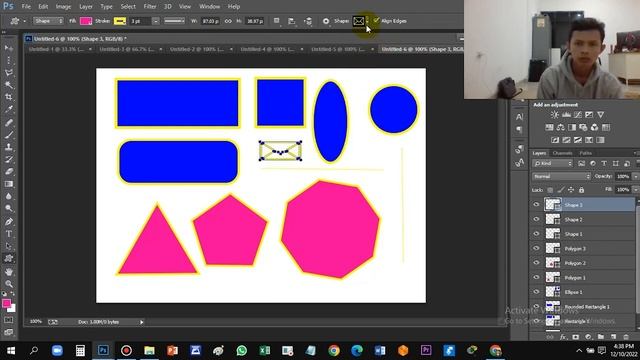
Task: Open the layer Fill dropdown arrow
Action: 635,190
